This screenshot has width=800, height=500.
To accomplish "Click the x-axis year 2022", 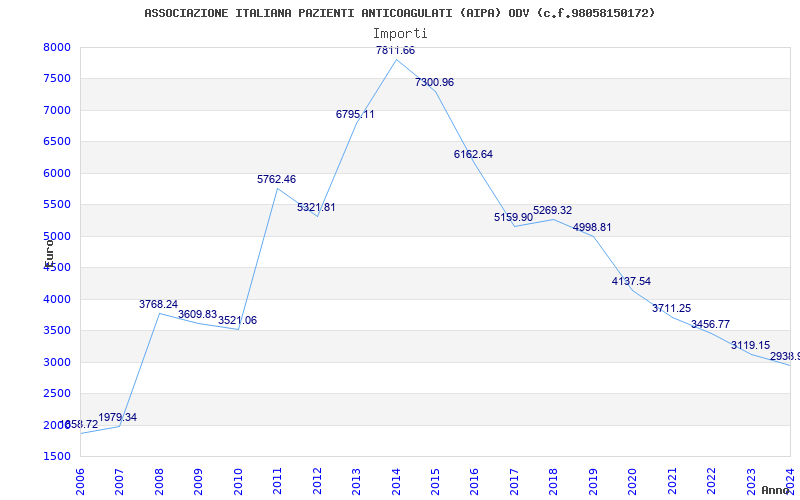I will [x=711, y=481].
